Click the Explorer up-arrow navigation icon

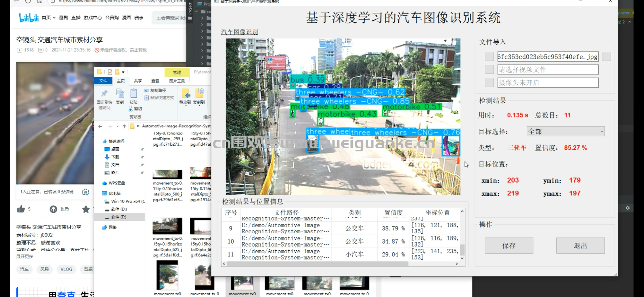tap(124, 126)
